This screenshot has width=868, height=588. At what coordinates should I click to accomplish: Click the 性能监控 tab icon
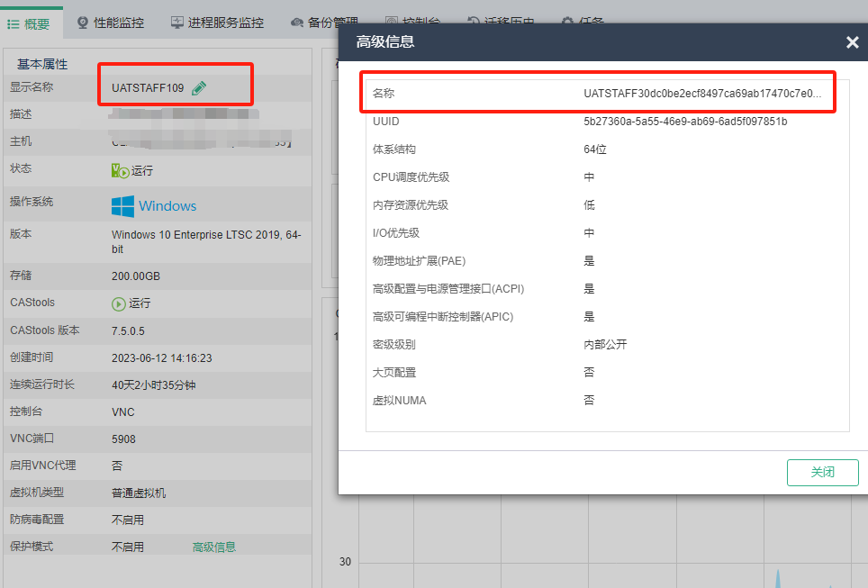tap(83, 23)
